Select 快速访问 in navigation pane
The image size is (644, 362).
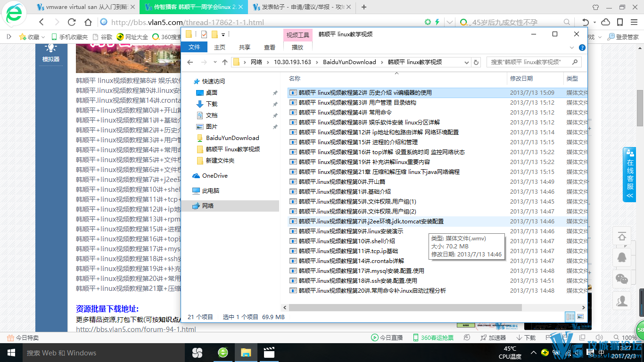214,81
